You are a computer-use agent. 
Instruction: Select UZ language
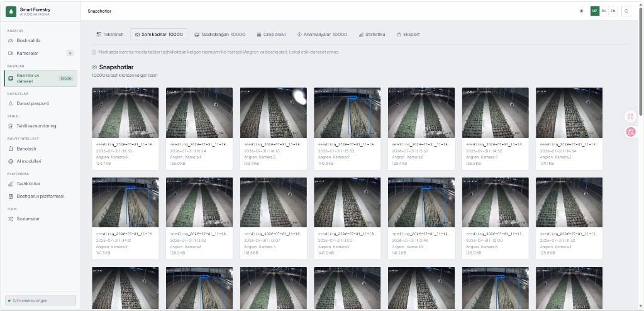point(595,11)
